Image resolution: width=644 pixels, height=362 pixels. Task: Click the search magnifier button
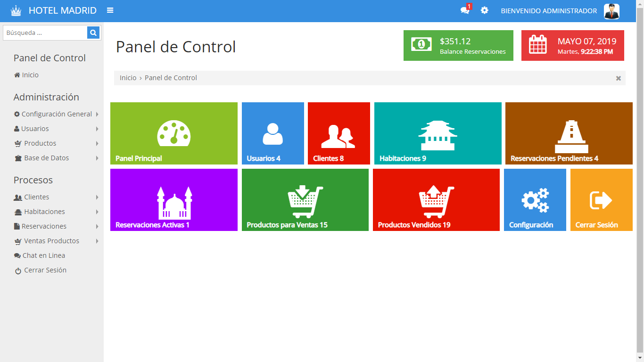[x=93, y=33]
